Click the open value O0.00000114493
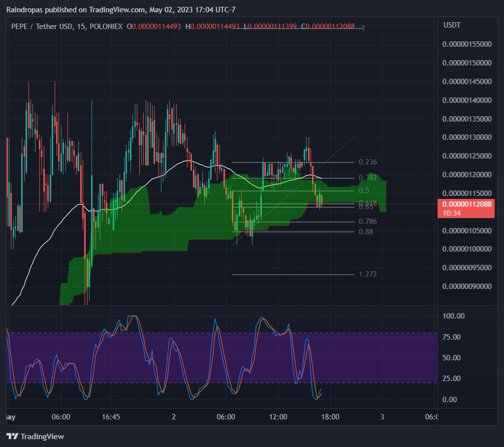The width and height of the screenshot is (504, 447). (154, 27)
